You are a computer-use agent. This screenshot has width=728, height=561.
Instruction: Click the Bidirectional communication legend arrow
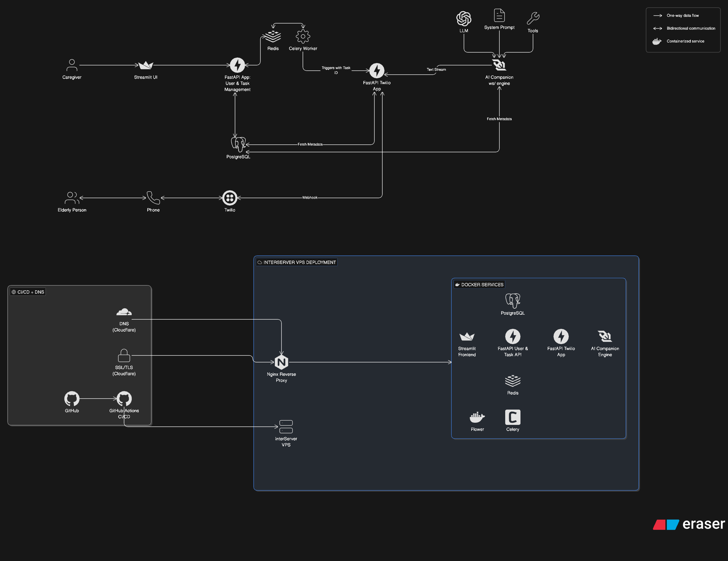(x=658, y=28)
